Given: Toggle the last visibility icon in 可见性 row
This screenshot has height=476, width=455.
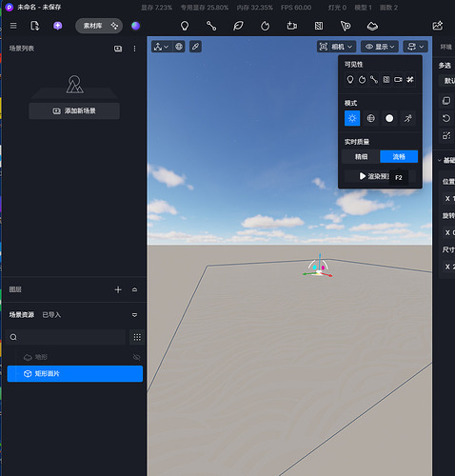Looking at the screenshot, I should (x=410, y=79).
